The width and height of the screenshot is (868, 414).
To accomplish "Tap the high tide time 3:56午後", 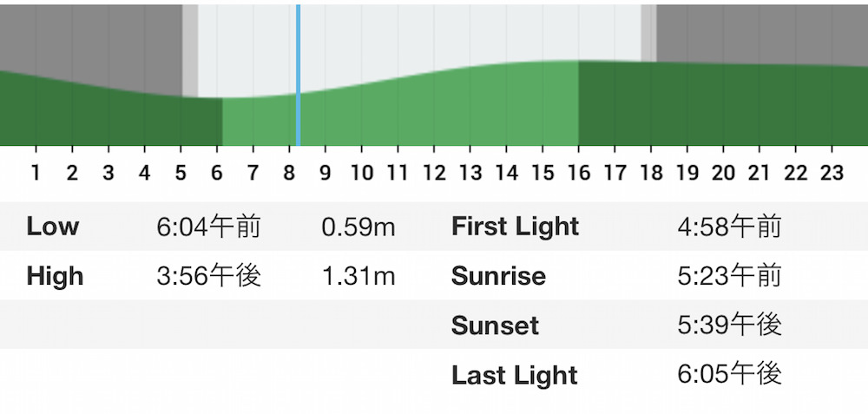I will (x=208, y=276).
